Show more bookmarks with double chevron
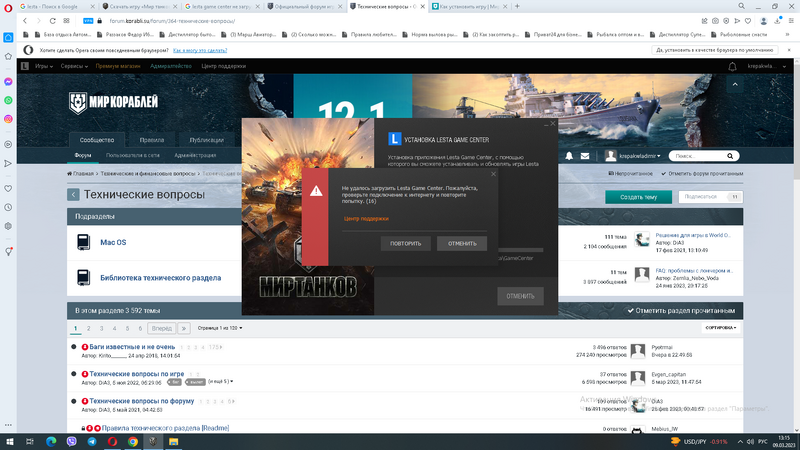Image resolution: width=800 pixels, height=450 pixels. coord(788,35)
